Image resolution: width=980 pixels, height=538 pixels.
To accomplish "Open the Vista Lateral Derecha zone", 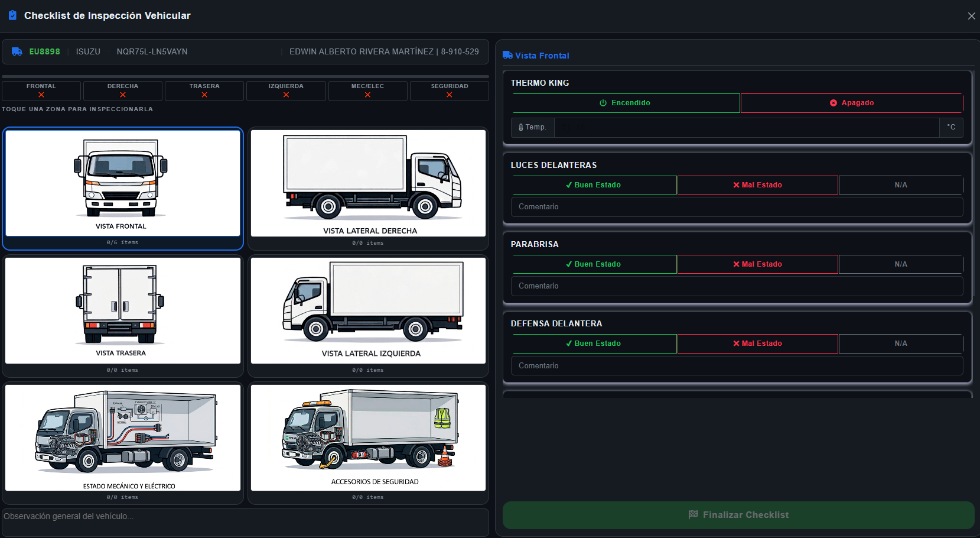I will 368,183.
